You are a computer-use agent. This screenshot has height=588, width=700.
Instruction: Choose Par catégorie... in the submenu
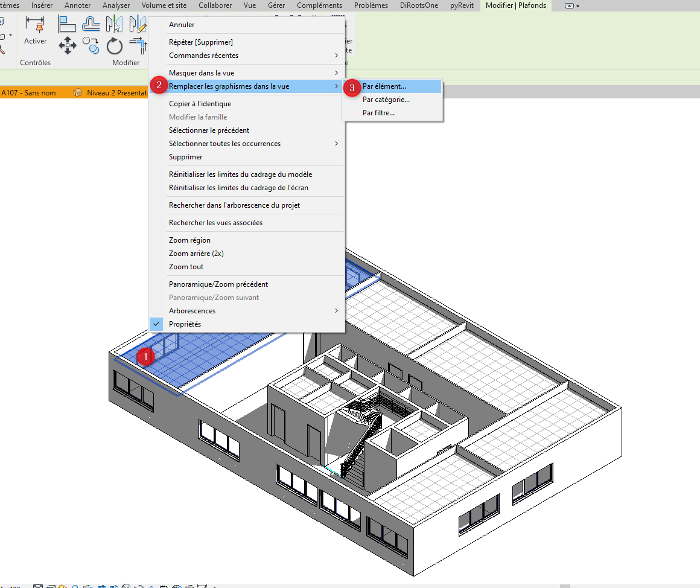click(392, 100)
